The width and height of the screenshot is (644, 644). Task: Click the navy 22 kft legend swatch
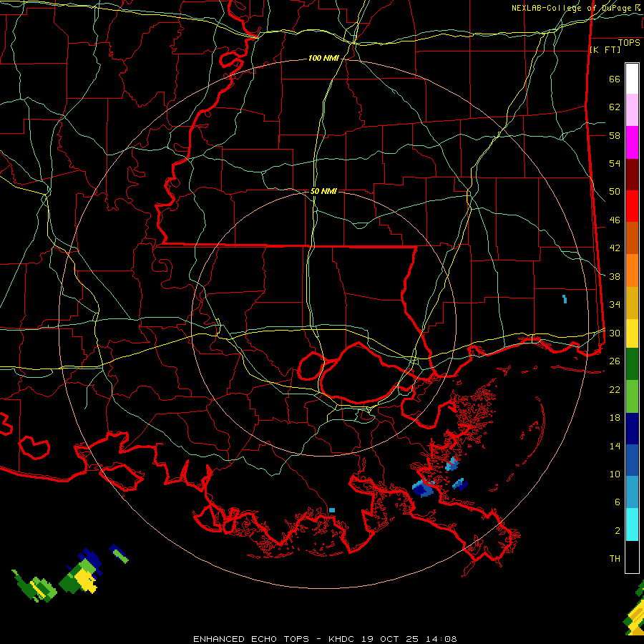632,429
